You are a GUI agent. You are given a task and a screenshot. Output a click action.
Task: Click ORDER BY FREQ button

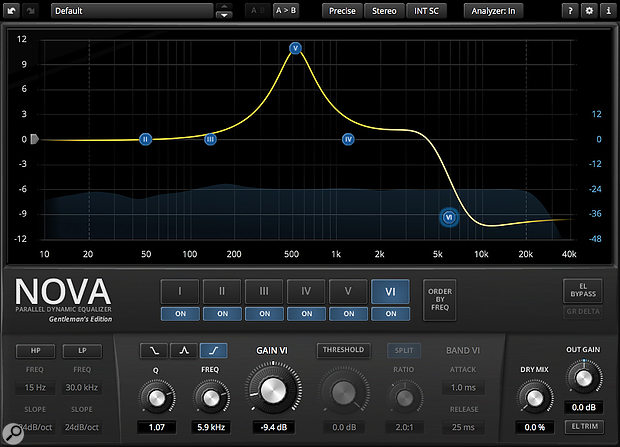(440, 299)
